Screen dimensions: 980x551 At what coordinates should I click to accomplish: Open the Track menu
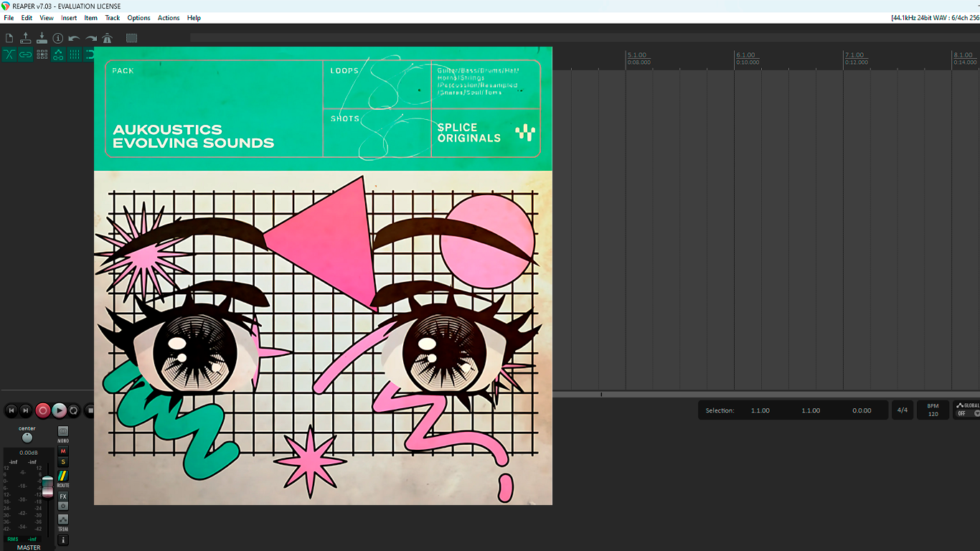pos(113,18)
